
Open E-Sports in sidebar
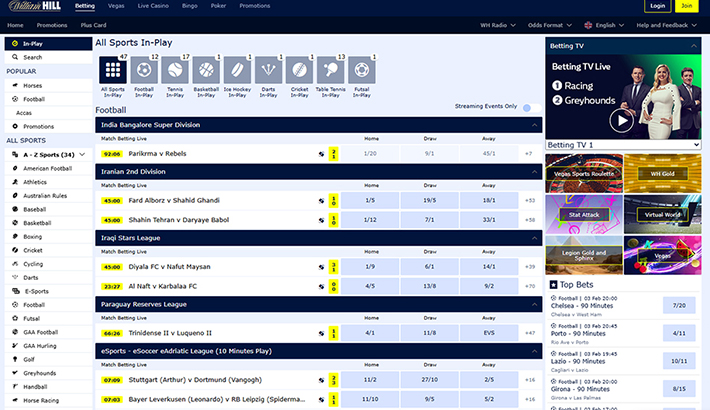tap(48, 291)
